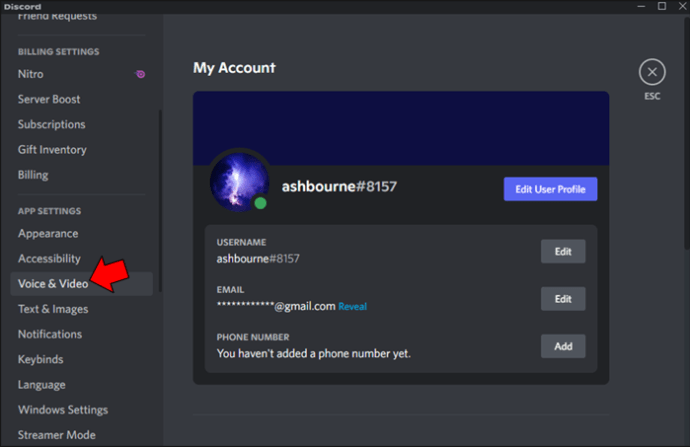Edit the username ashbourne#8157
Viewport: 690px width, 447px height.
563,252
